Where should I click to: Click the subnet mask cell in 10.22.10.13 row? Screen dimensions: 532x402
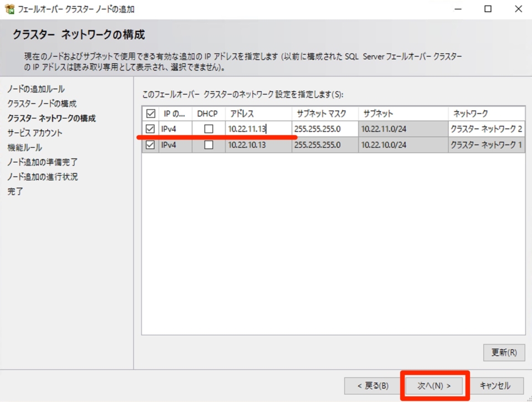pos(325,145)
